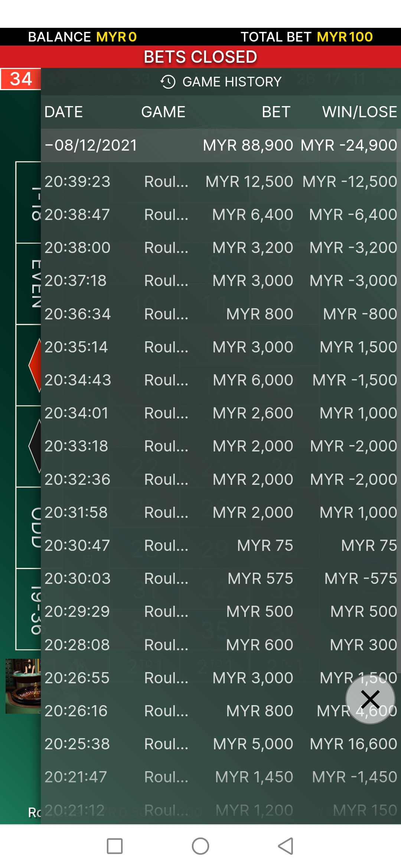Image resolution: width=401 pixels, height=868 pixels.
Task: Select the 20:35:14 history row
Action: (221, 347)
